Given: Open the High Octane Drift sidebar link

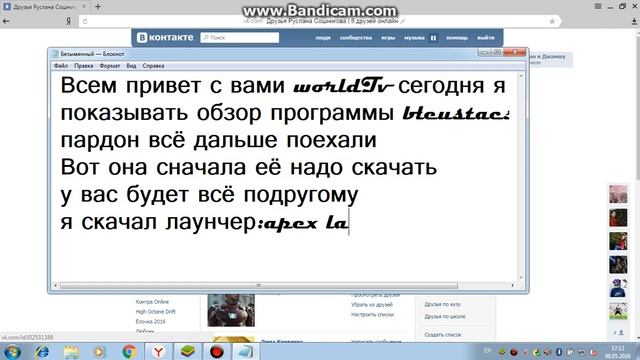Looking at the screenshot, I should pos(156,312).
